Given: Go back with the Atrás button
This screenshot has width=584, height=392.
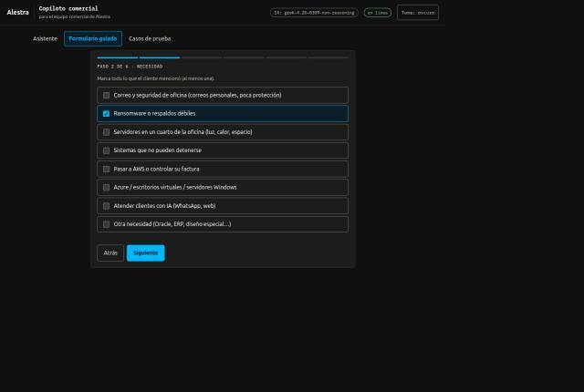Looking at the screenshot, I should coord(110,253).
